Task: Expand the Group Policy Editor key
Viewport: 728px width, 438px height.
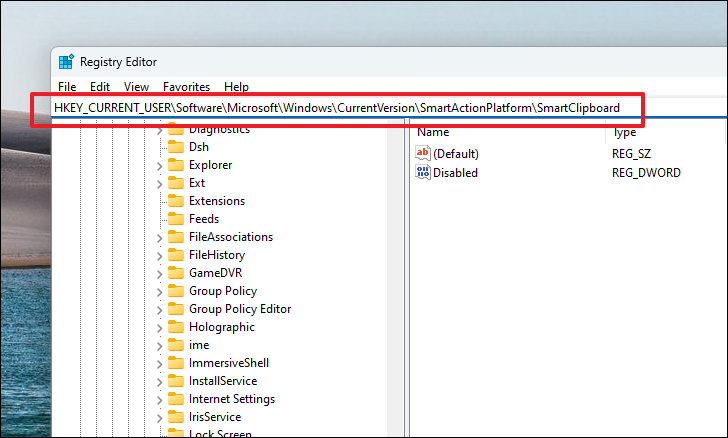Action: pyautogui.click(x=159, y=310)
